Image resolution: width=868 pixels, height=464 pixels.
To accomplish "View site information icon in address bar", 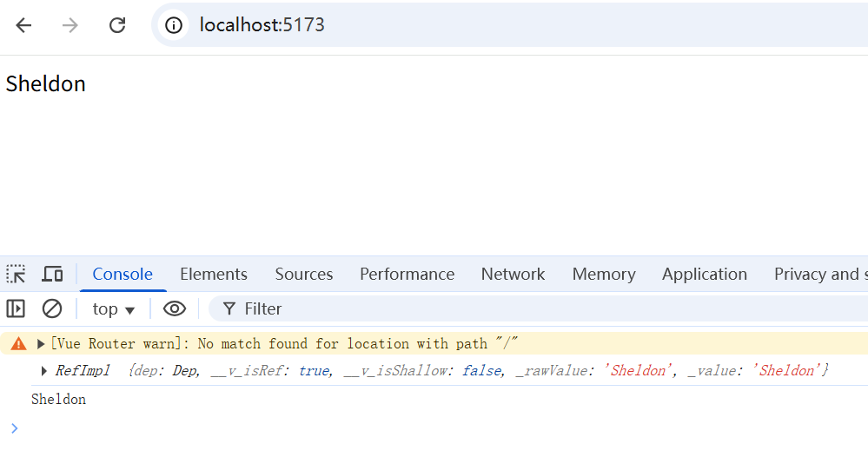I will click(x=174, y=25).
